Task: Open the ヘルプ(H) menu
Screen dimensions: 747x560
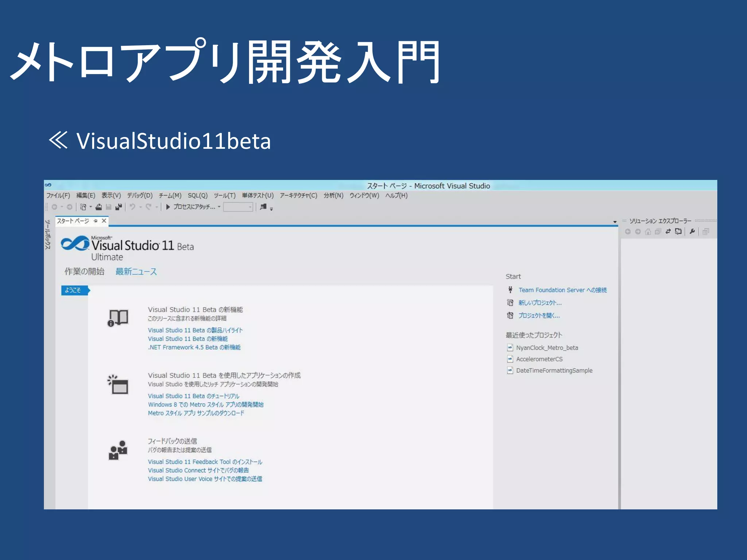Action: tap(396, 195)
